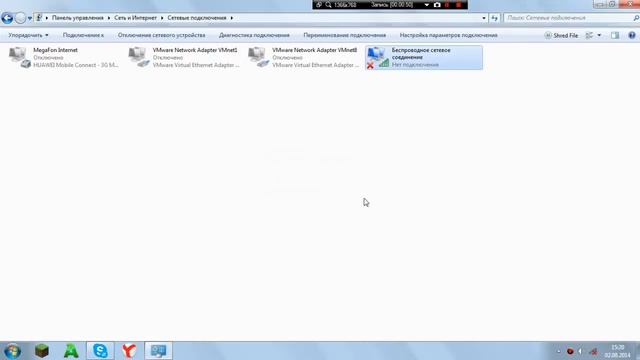Click the search magnifier icon
The width and height of the screenshot is (640, 360).
coord(636,18)
